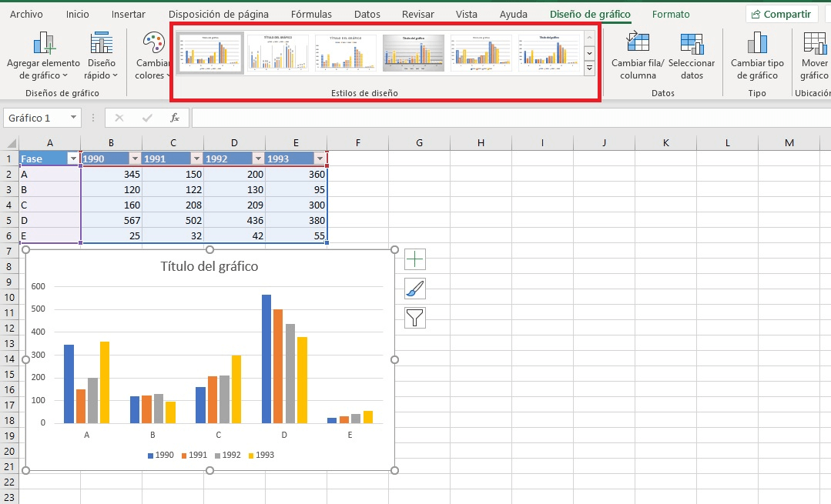Open the 1991 column filter dropdown
The image size is (831, 504).
coord(196,159)
